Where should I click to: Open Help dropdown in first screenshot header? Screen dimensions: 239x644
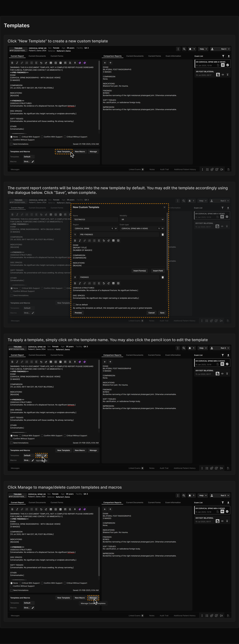click(203, 49)
